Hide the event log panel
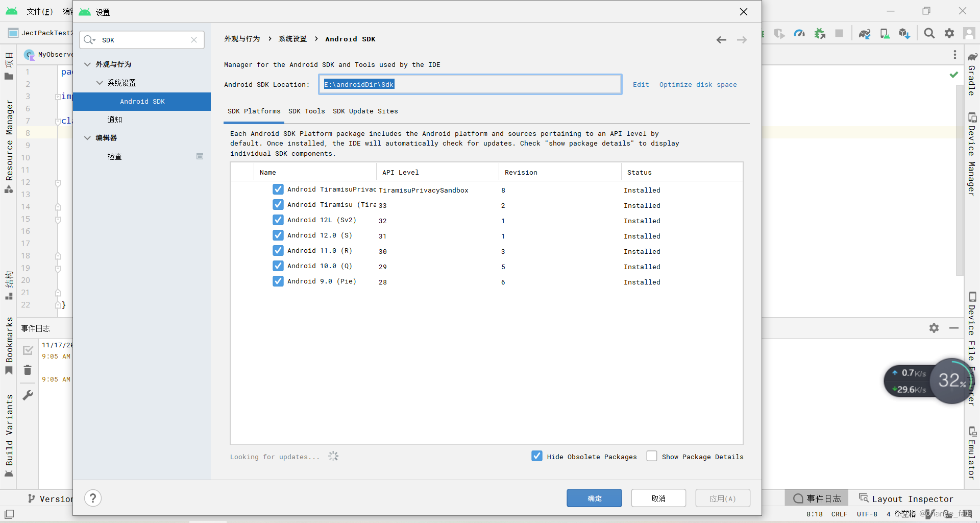The height and width of the screenshot is (523, 980). tap(953, 328)
